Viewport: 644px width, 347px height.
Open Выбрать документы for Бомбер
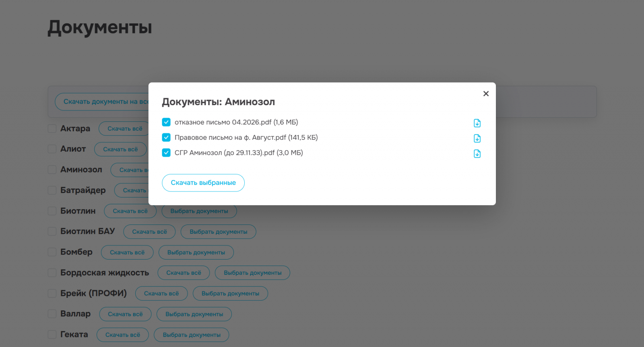pyautogui.click(x=196, y=252)
